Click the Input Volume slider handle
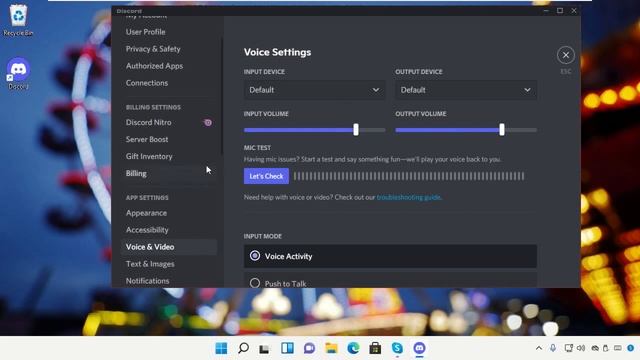 tap(356, 130)
